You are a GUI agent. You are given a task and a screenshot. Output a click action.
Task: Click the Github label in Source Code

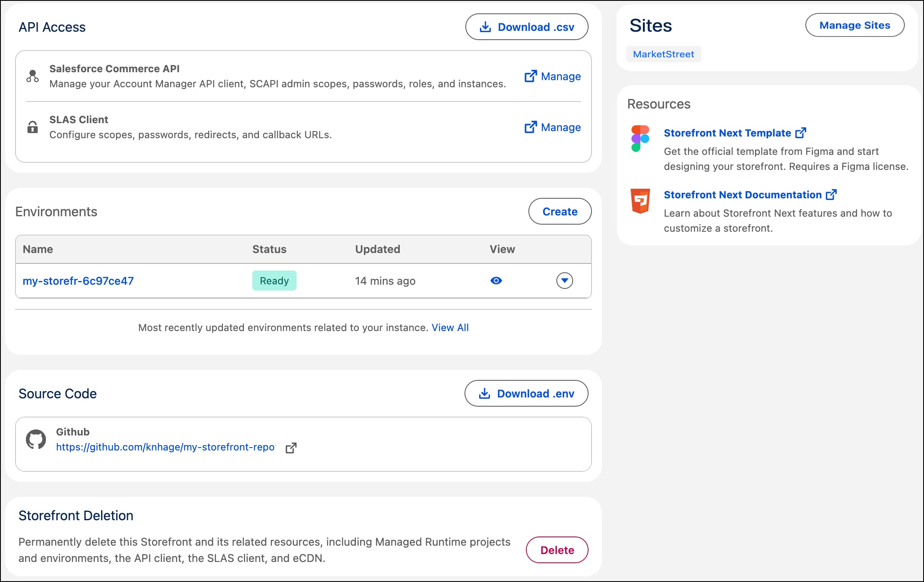[73, 432]
